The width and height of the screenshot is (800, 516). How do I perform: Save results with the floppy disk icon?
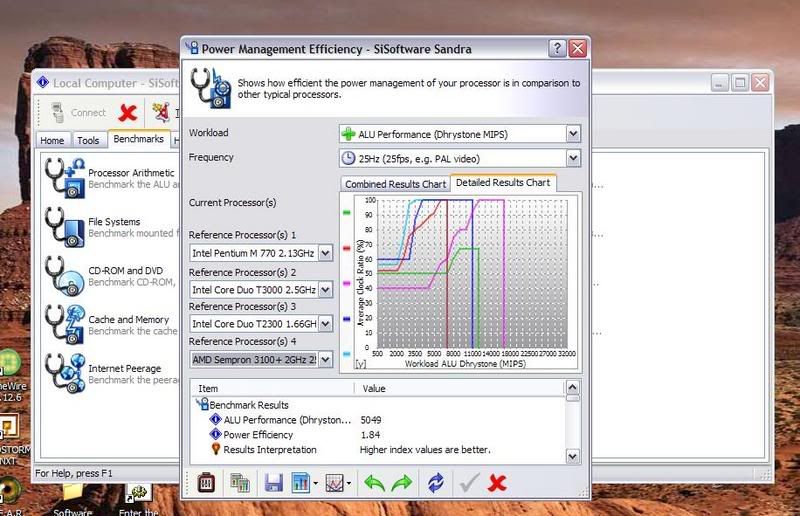[274, 482]
